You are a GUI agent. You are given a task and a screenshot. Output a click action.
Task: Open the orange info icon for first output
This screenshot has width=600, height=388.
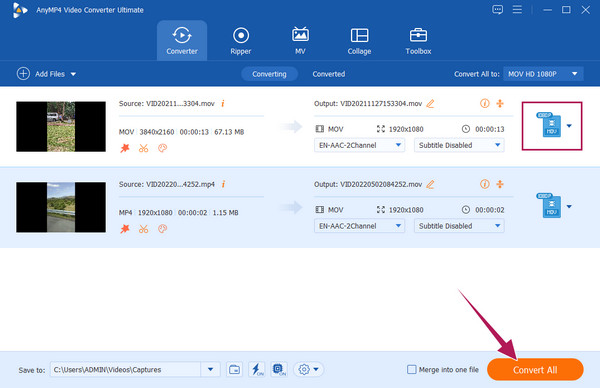[x=484, y=103]
